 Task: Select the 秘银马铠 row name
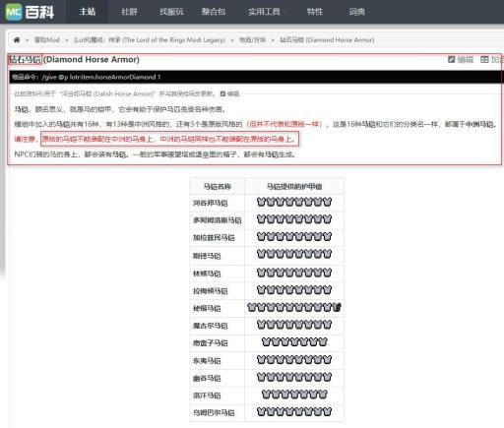tap(207, 308)
